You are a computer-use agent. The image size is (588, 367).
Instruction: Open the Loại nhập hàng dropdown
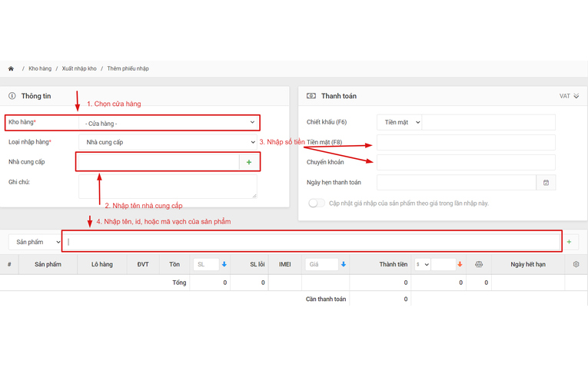(x=168, y=142)
